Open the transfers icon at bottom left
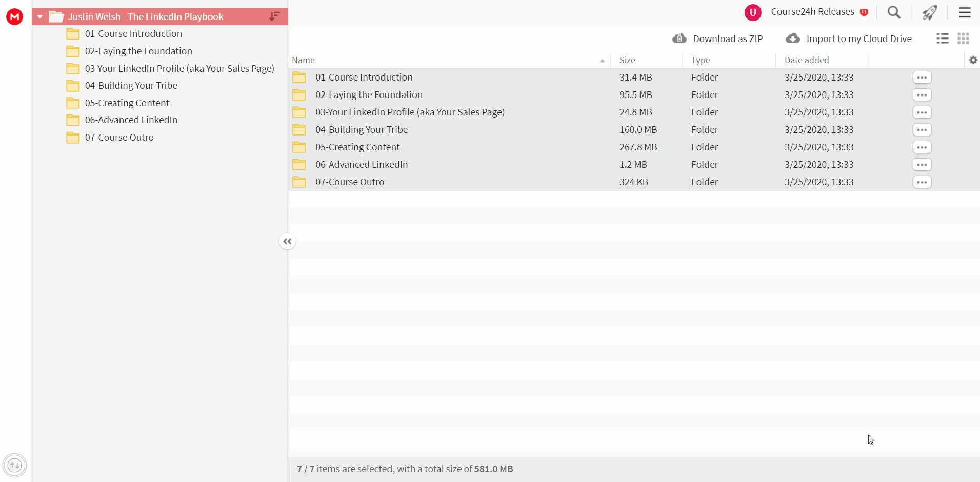980x482 pixels. (x=14, y=466)
